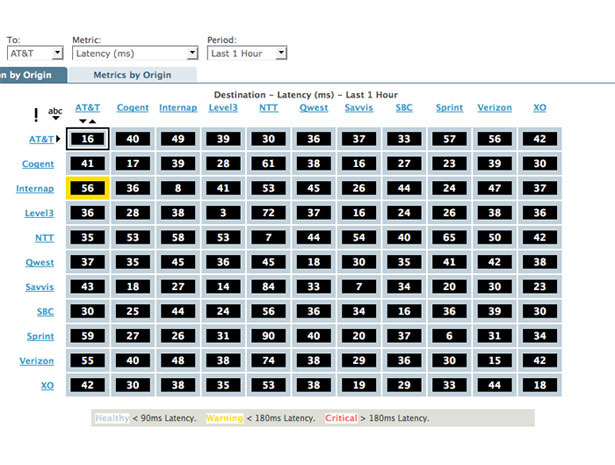Open Sprint row label link
The image size is (615, 465).
point(40,336)
